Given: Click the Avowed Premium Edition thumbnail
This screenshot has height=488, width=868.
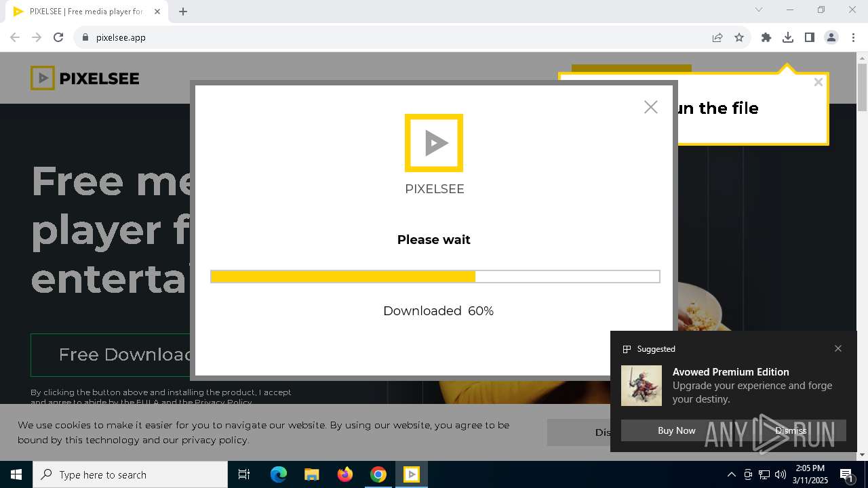Looking at the screenshot, I should click(642, 386).
